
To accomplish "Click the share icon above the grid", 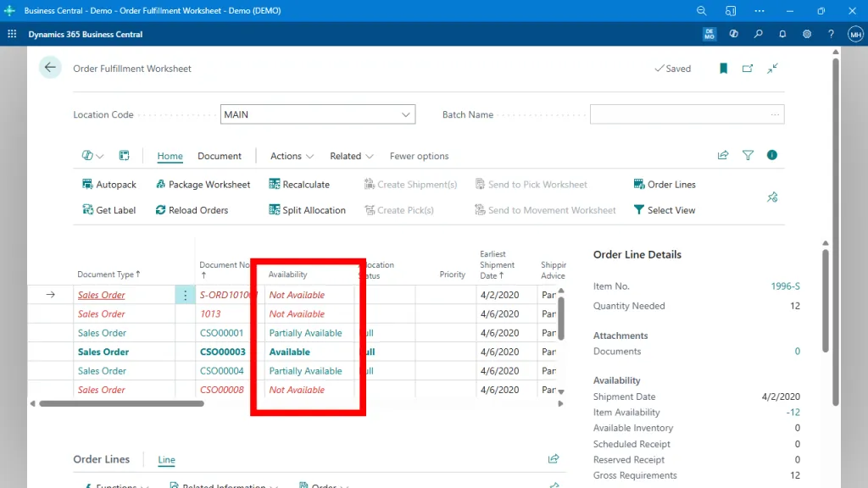I will 723,155.
